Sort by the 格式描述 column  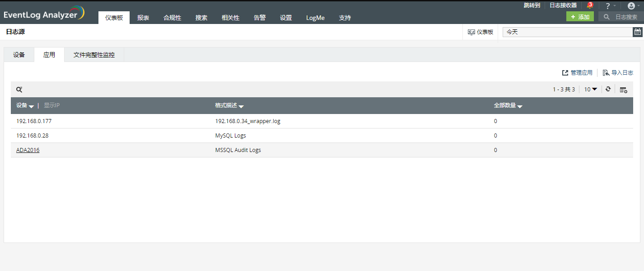(x=229, y=105)
